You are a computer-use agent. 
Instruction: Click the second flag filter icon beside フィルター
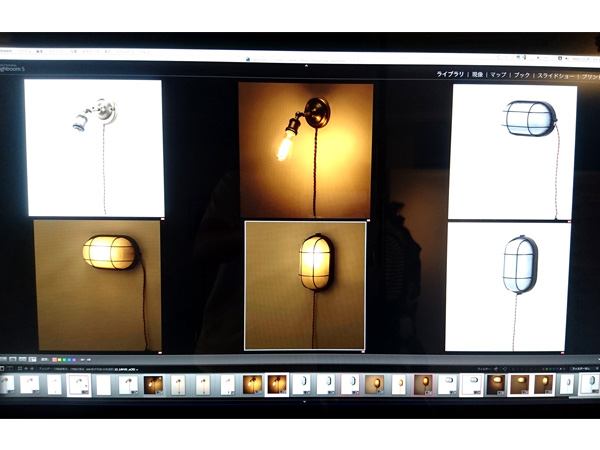[505, 369]
